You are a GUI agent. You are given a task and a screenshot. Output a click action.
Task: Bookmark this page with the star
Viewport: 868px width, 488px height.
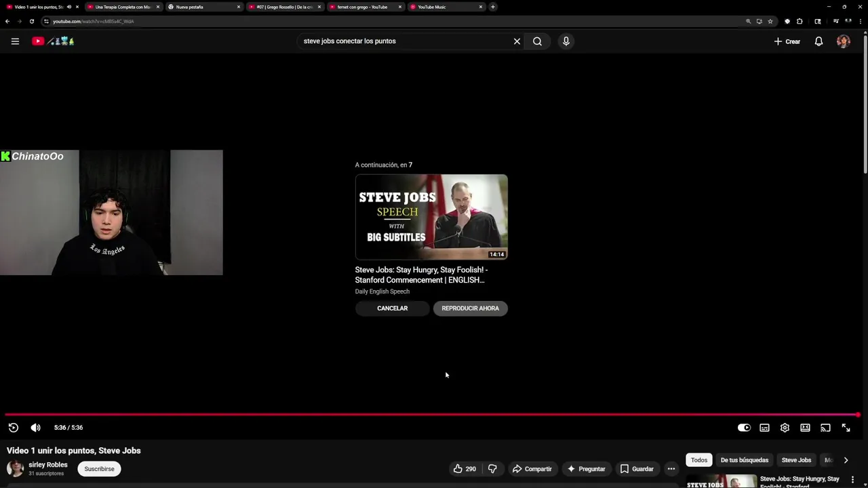pyautogui.click(x=770, y=21)
